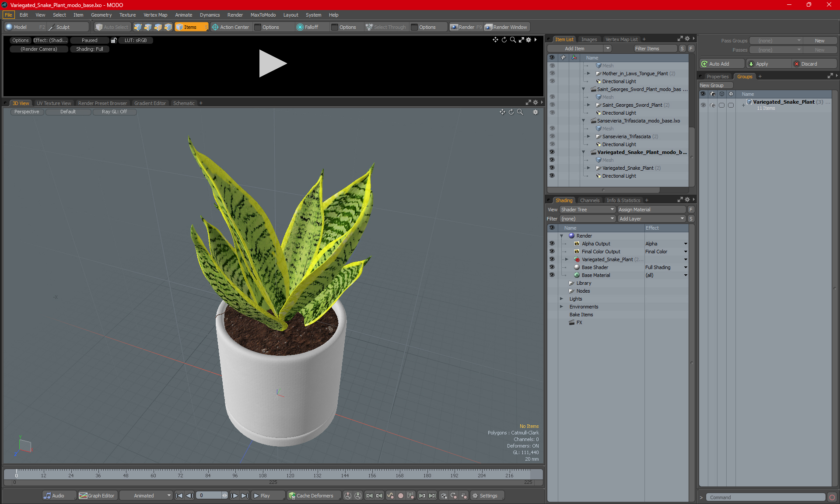The width and height of the screenshot is (840, 504).
Task: Open the Vertex Map menu
Action: pyautogui.click(x=155, y=15)
